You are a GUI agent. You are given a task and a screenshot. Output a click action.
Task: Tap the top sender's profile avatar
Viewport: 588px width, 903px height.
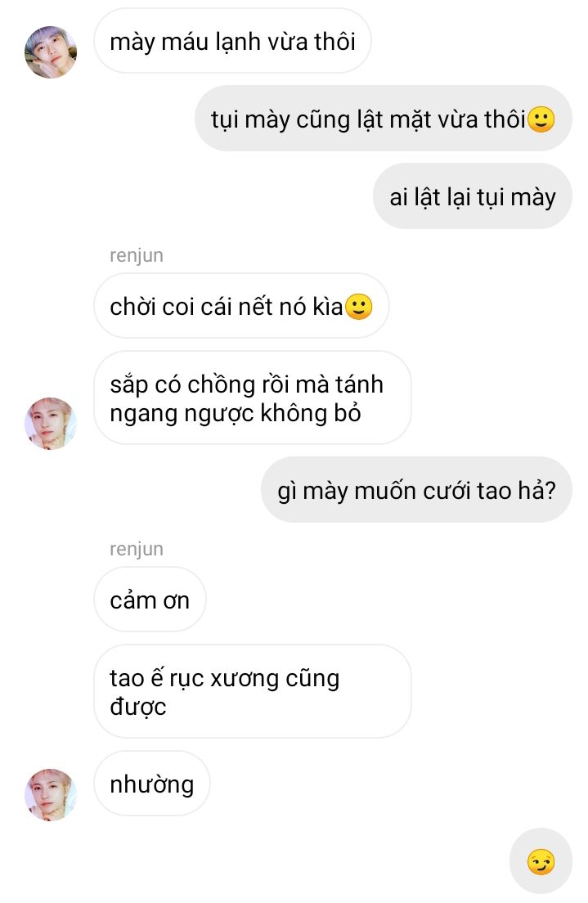point(50,52)
